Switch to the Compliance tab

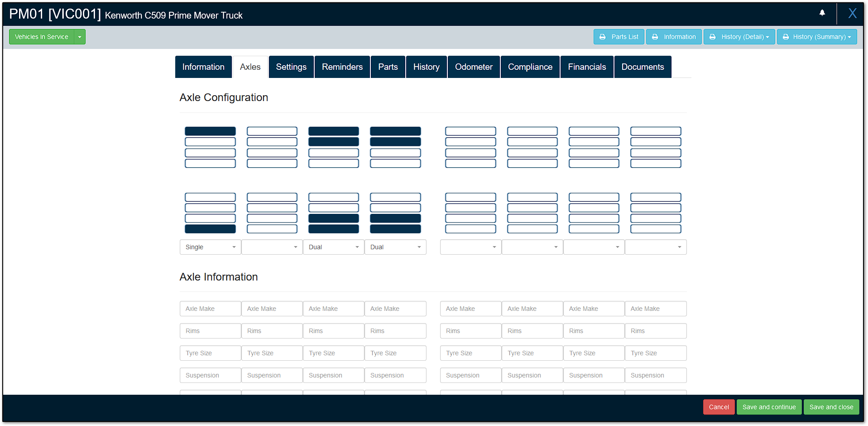click(530, 67)
